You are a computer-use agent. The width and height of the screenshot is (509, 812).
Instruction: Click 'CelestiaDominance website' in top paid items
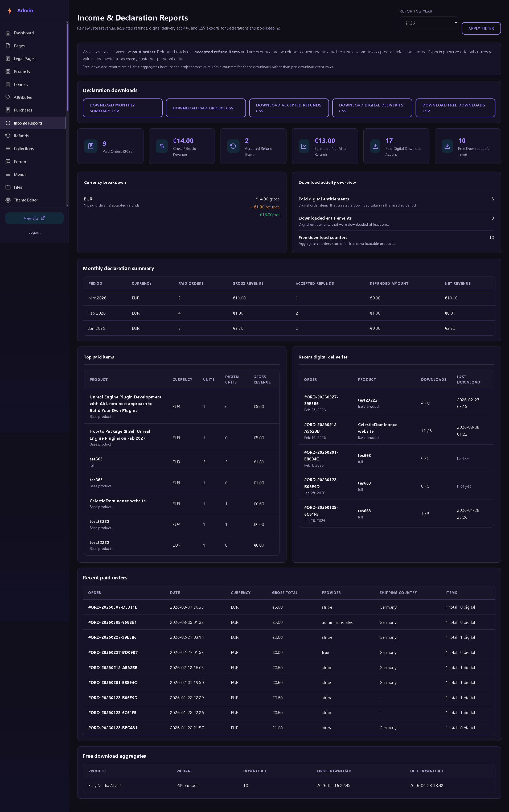tap(117, 501)
